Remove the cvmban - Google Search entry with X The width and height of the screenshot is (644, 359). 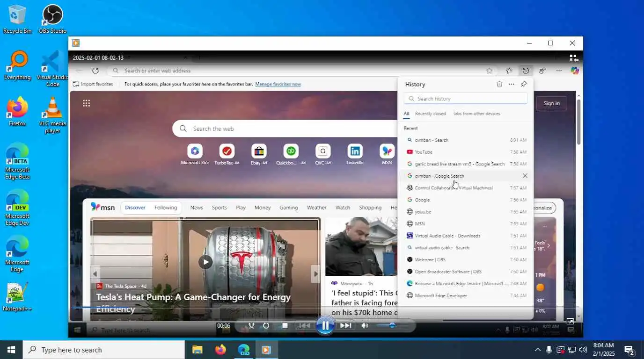(525, 176)
